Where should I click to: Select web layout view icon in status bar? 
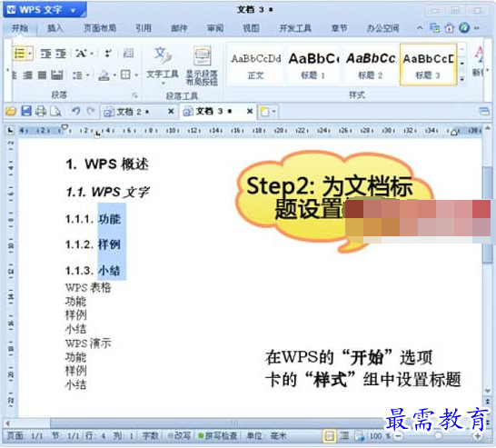click(x=360, y=436)
